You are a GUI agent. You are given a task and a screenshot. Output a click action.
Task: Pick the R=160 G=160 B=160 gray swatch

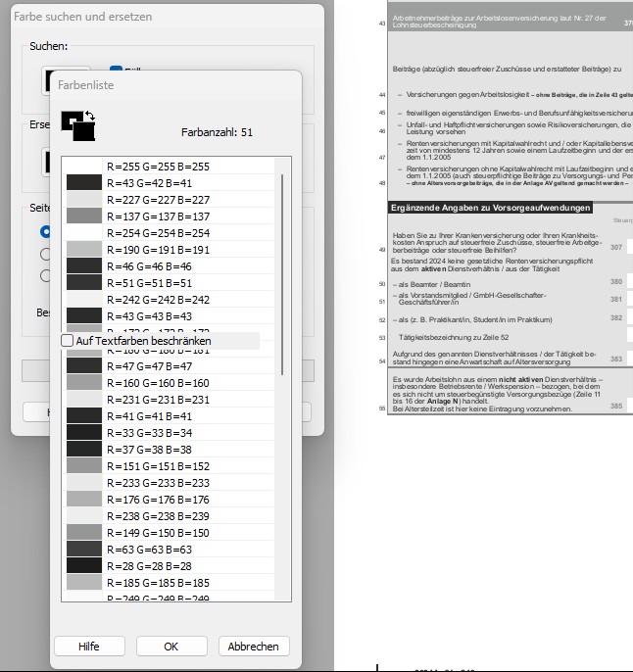click(x=84, y=383)
